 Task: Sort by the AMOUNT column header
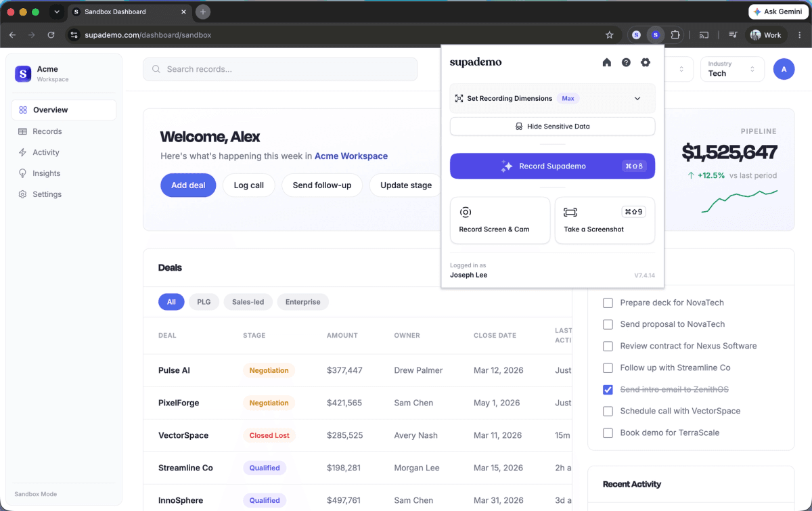(x=342, y=335)
